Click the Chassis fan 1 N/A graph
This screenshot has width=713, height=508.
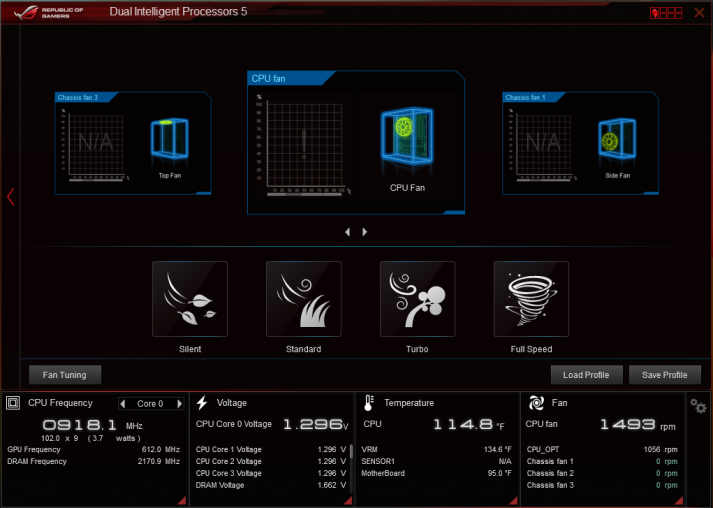[x=543, y=145]
